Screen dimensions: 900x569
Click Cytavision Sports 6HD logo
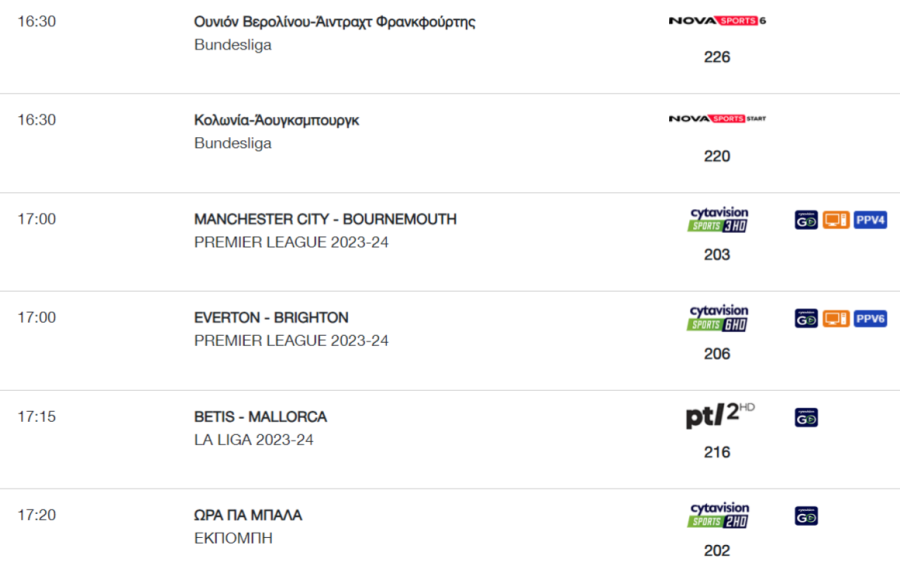click(x=717, y=318)
